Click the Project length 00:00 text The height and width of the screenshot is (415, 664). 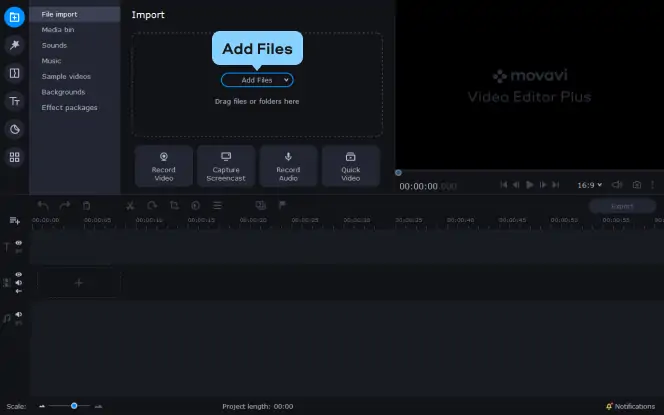coord(257,407)
